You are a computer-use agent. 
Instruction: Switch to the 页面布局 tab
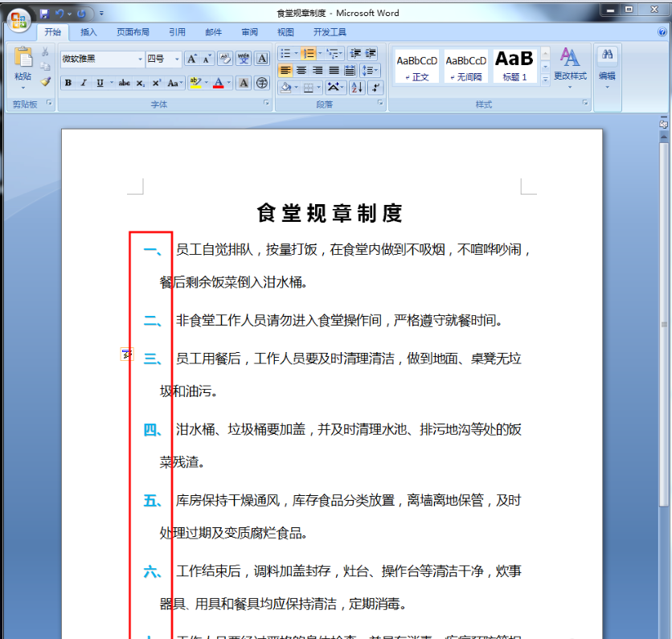point(133,32)
